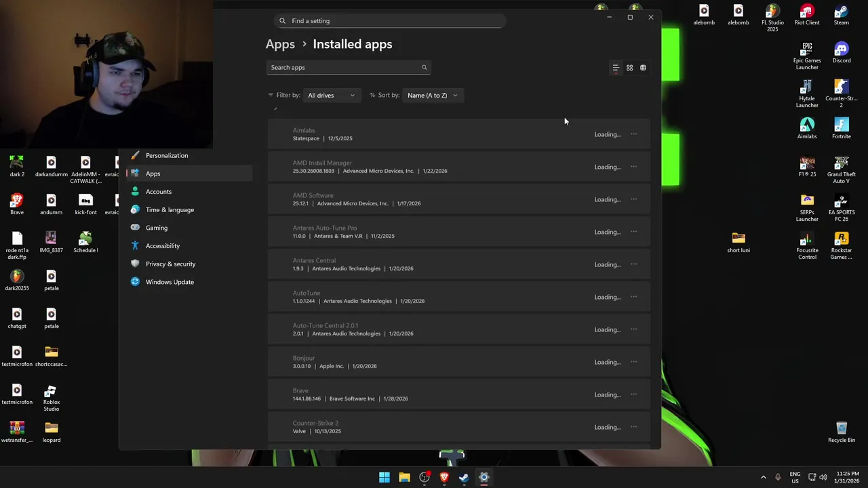Select the Schedule I desktop icon

(x=85, y=243)
